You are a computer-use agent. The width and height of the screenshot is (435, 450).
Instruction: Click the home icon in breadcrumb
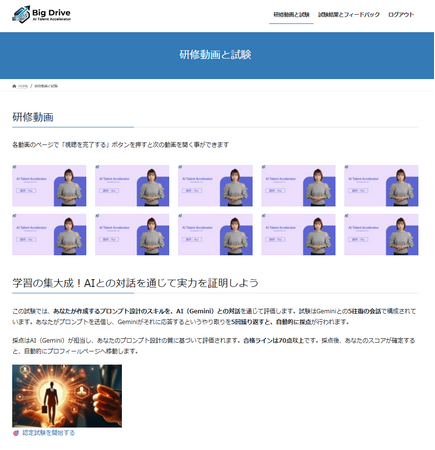(14, 86)
